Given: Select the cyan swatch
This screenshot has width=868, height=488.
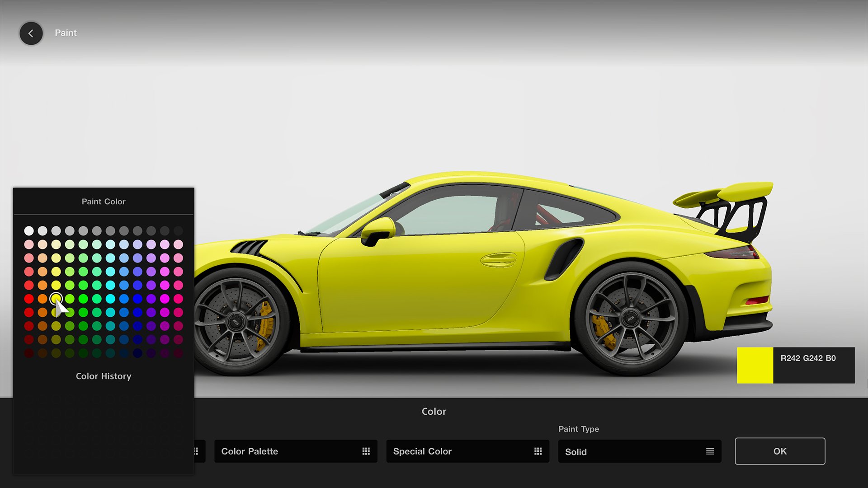Looking at the screenshot, I should pos(110,298).
